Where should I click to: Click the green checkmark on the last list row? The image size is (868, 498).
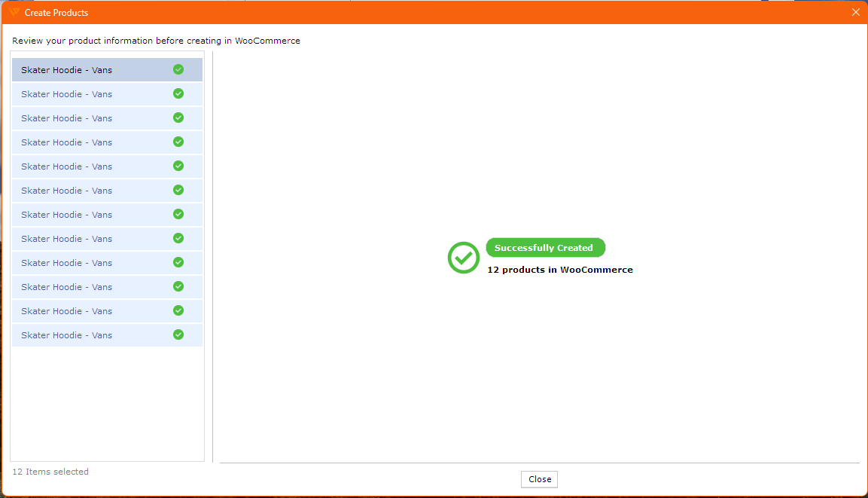(178, 335)
